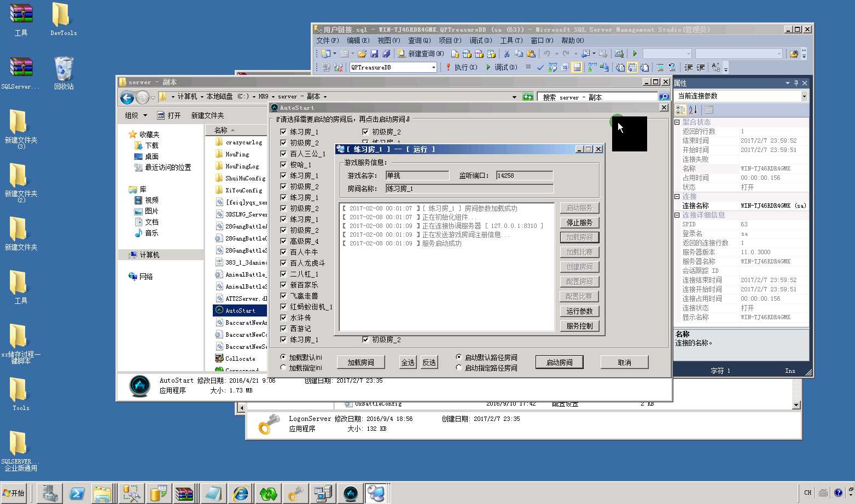Uncheck the 百人牛牛 checkbox
The image size is (855, 504).
pyautogui.click(x=283, y=252)
